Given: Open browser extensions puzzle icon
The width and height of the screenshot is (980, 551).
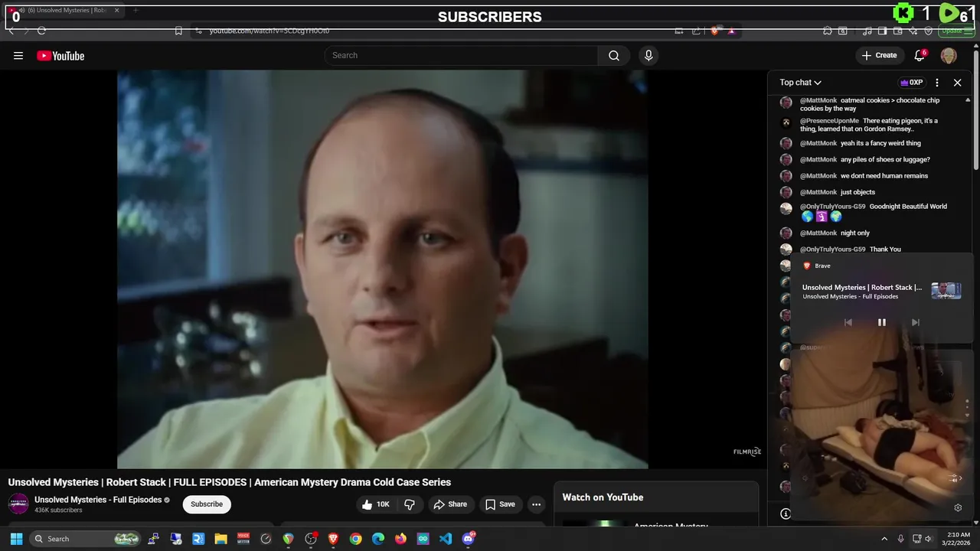Looking at the screenshot, I should point(828,31).
